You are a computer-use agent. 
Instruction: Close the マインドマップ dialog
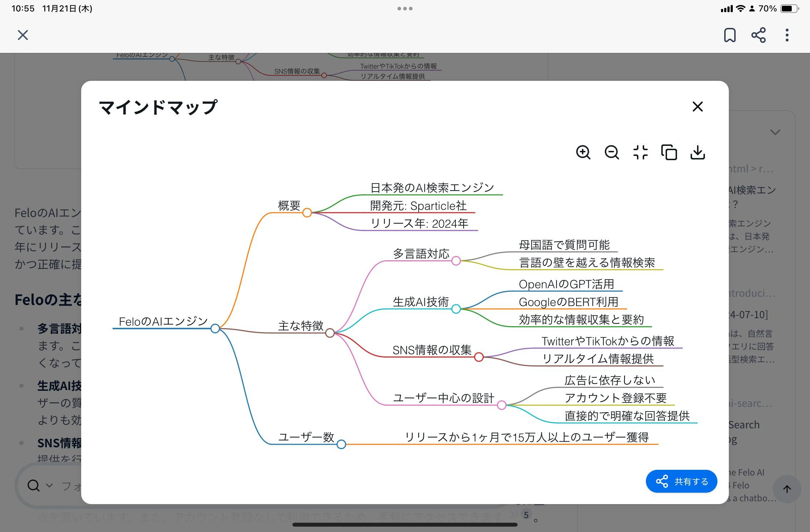pos(697,107)
